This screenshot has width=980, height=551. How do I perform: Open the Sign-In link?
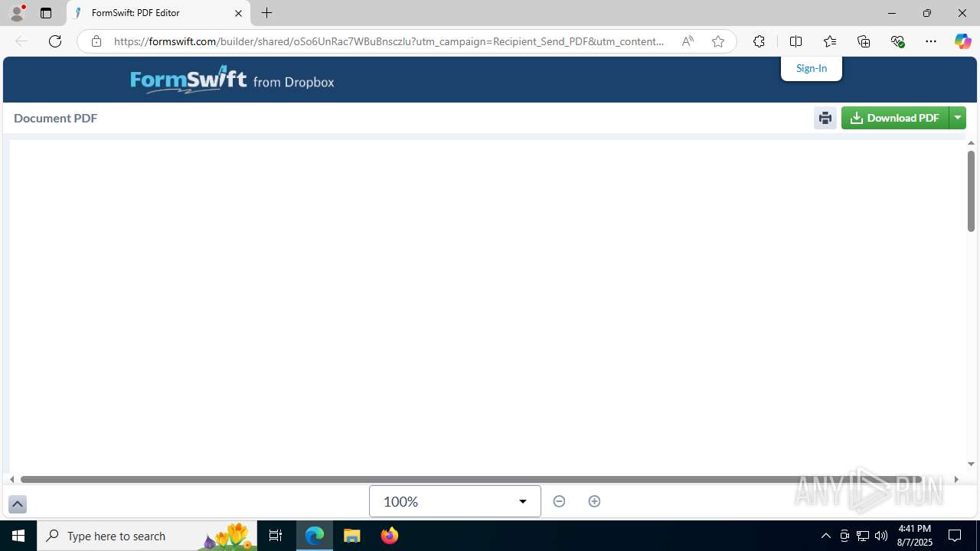point(812,68)
